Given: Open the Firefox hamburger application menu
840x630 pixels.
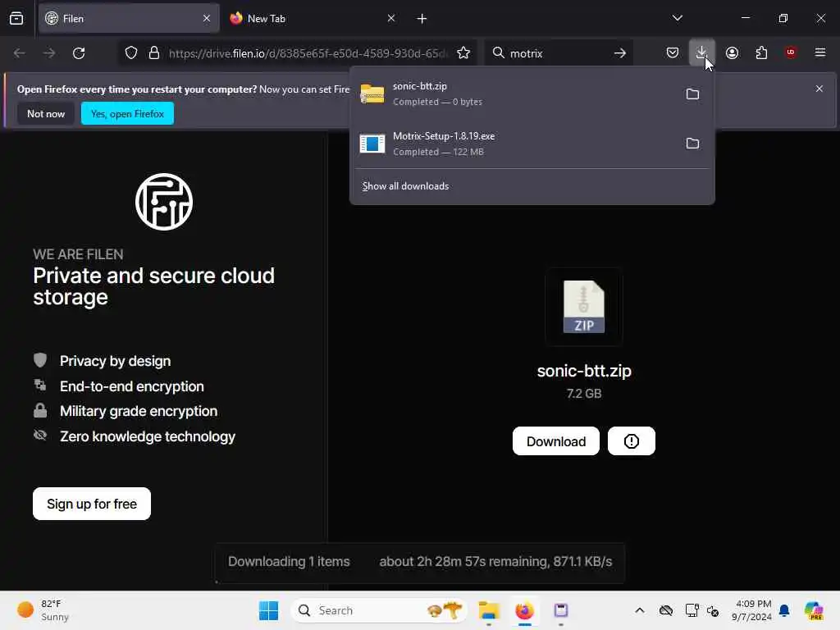Looking at the screenshot, I should pyautogui.click(x=820, y=52).
